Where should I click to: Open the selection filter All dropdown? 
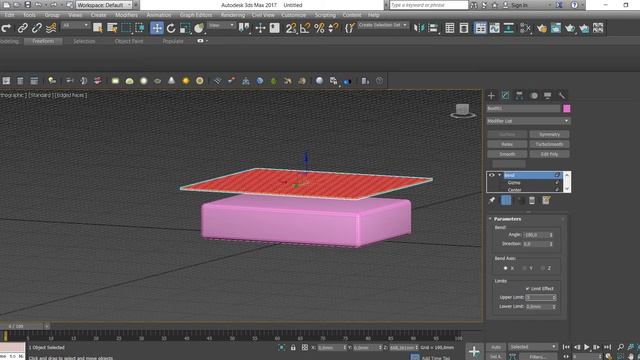tap(75, 26)
